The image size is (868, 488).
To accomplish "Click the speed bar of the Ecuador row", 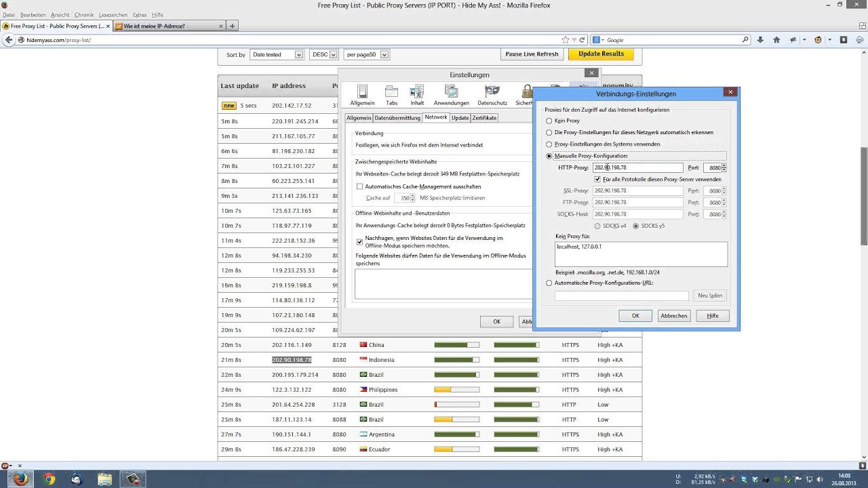I will (456, 449).
